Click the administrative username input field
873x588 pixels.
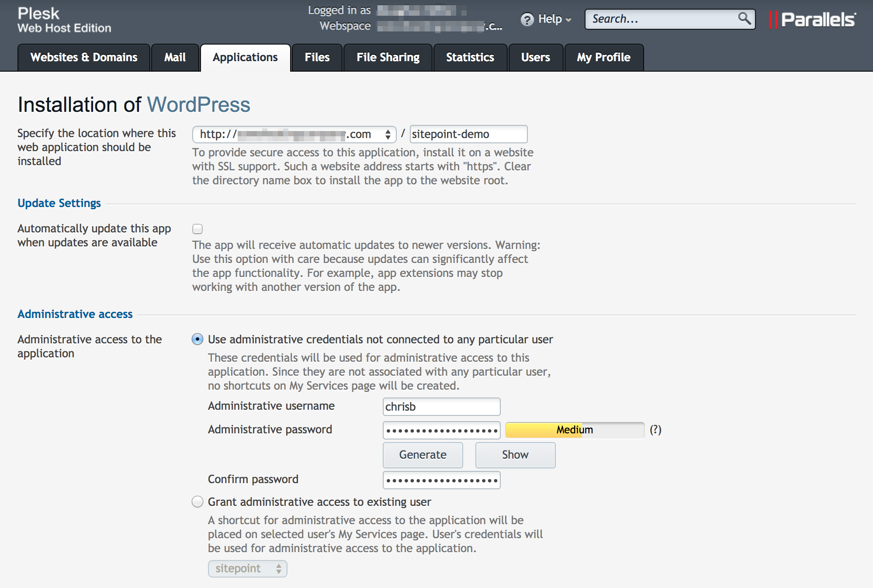[x=440, y=406]
